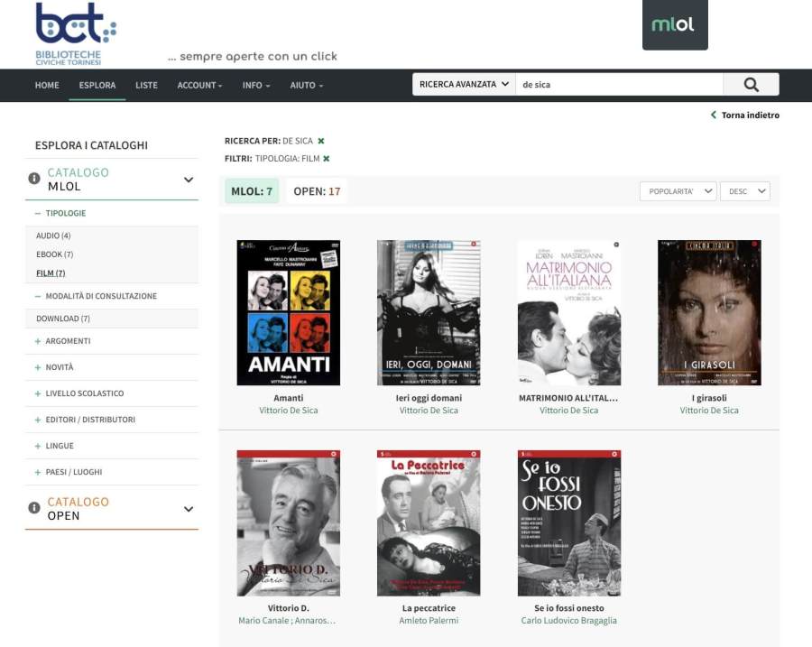
Task: Switch to the OPEN: 17 results tab
Action: pos(317,191)
